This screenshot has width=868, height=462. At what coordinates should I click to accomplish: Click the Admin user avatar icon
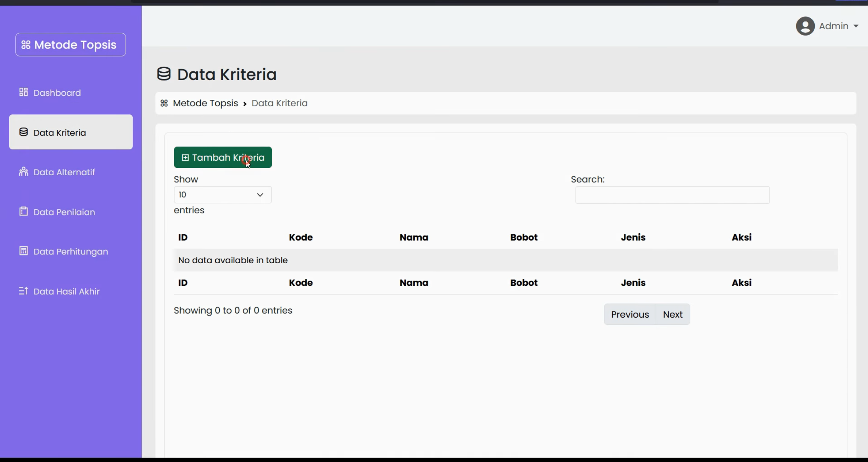[805, 26]
